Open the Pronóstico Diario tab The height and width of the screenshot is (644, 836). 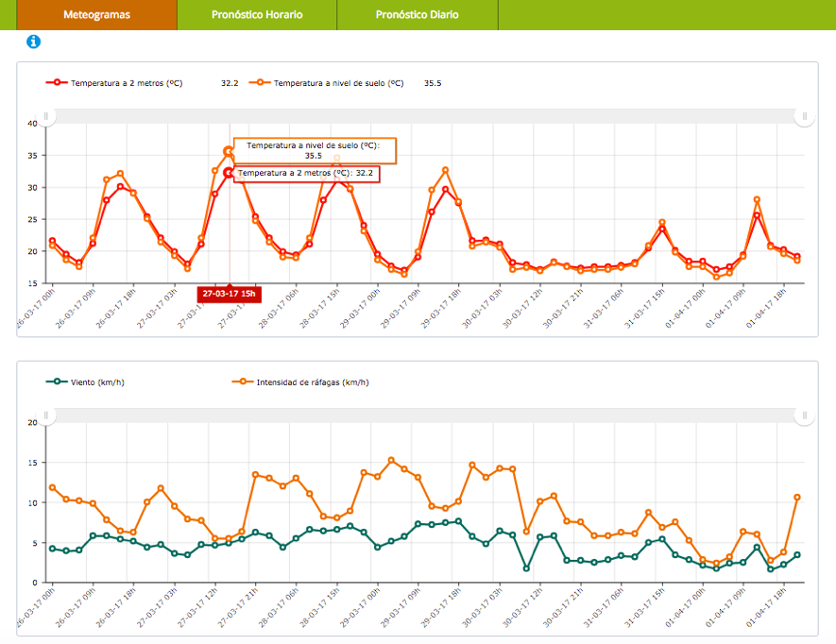[x=417, y=15]
